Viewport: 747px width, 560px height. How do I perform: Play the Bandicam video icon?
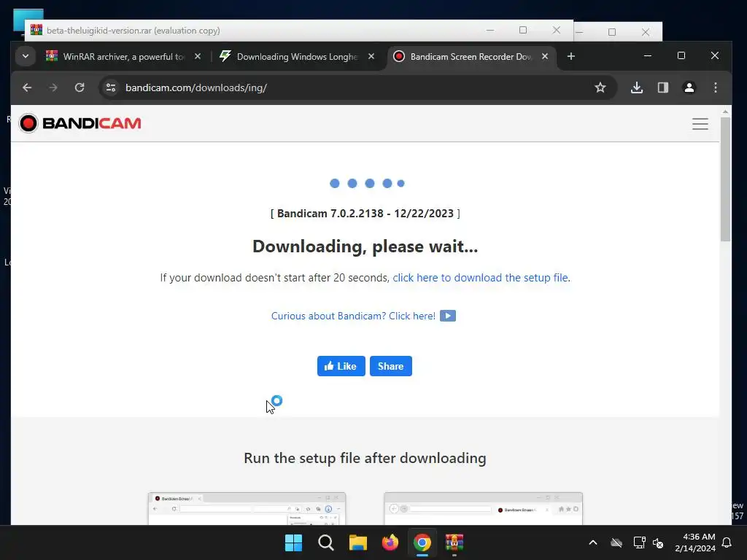(448, 316)
